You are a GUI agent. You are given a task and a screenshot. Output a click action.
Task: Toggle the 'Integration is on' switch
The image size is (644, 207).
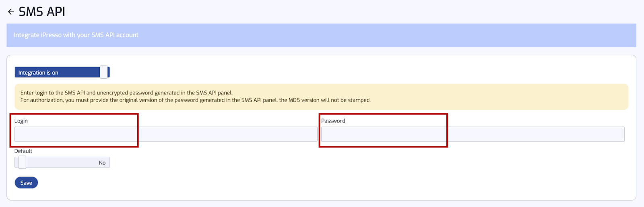pyautogui.click(x=62, y=72)
